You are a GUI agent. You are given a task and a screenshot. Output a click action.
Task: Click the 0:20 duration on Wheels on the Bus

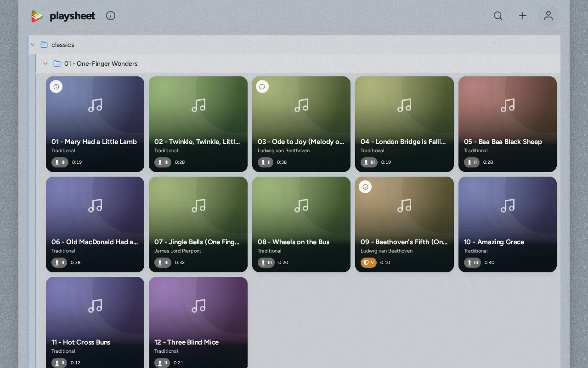(283, 263)
